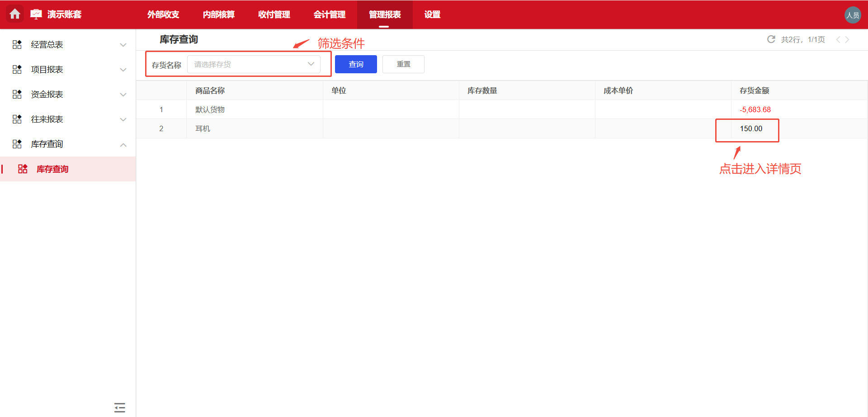Click the next page arrow
The height and width of the screenshot is (417, 868).
point(848,39)
